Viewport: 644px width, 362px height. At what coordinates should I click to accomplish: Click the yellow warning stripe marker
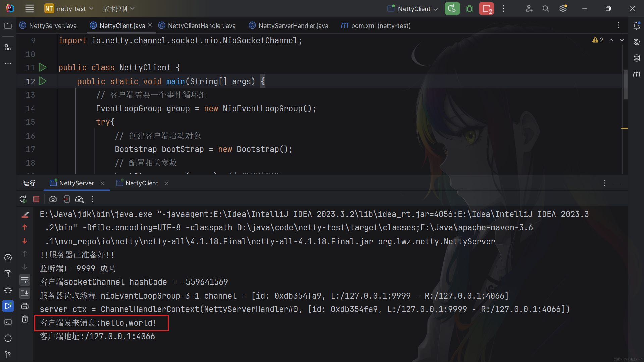pyautogui.click(x=624, y=128)
